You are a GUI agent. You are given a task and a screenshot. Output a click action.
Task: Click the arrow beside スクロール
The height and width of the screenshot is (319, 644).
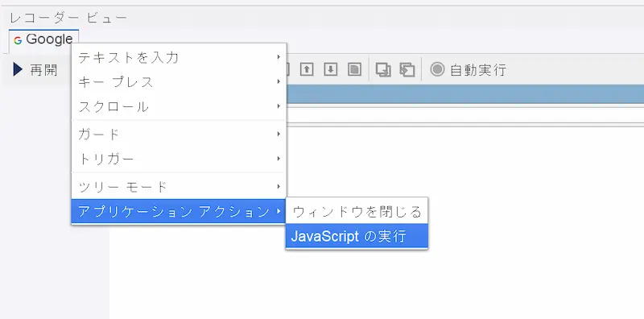(x=279, y=106)
